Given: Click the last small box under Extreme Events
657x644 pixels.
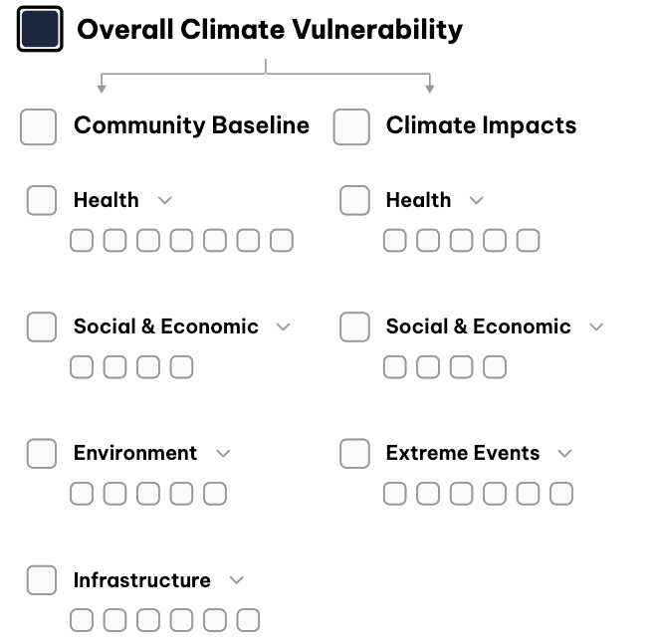Looking at the screenshot, I should pos(561,493).
